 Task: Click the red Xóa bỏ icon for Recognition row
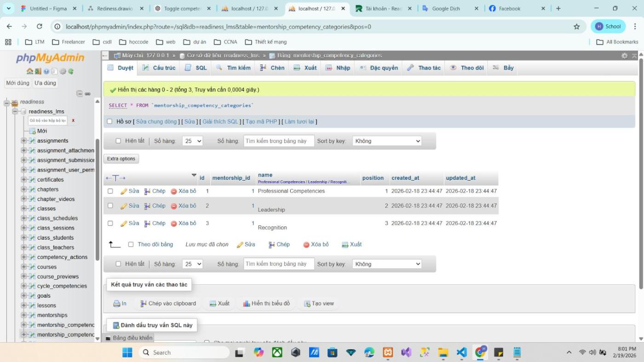click(174, 224)
